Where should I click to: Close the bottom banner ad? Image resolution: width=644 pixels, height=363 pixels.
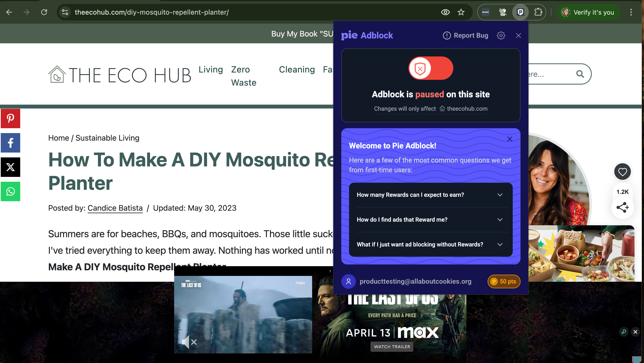coord(635,332)
